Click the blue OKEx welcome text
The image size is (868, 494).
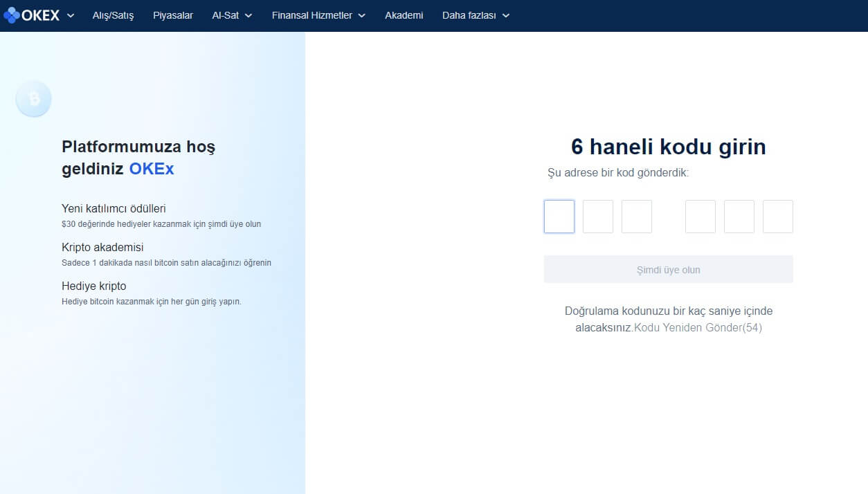152,169
